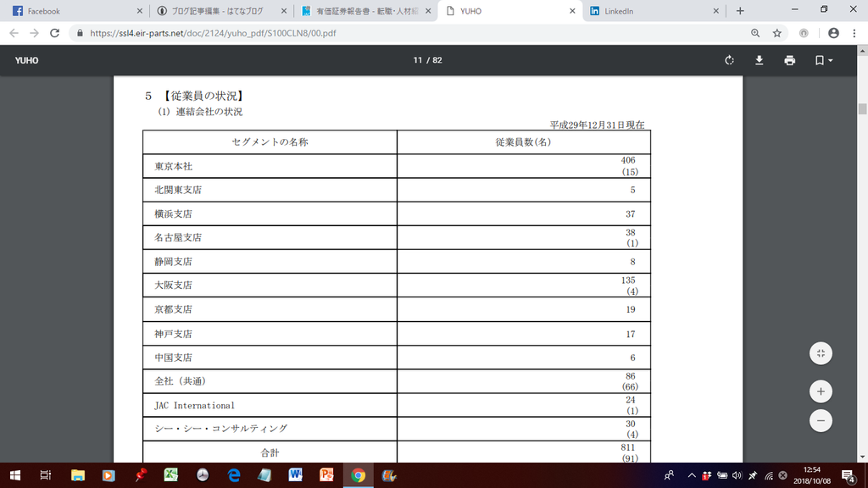Open the Action Center notifications
The image size is (868, 488).
tap(848, 476)
